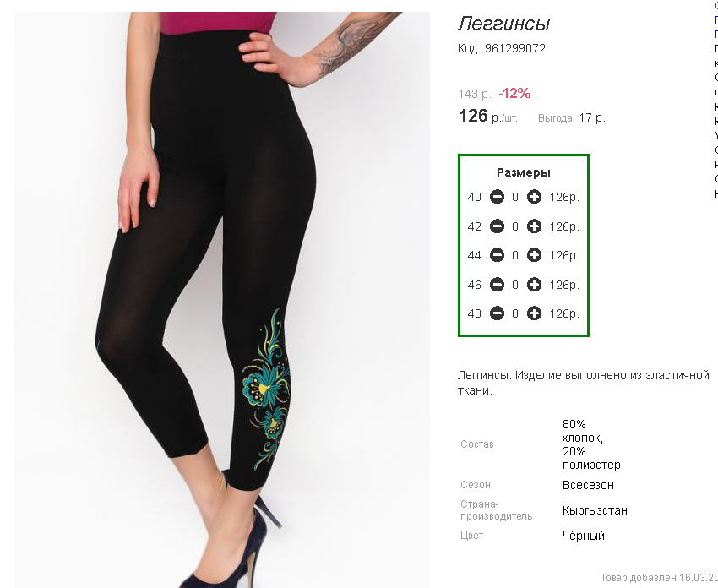The height and width of the screenshot is (588, 718).
Task: Increase quantity for size 46
Action: click(x=534, y=285)
